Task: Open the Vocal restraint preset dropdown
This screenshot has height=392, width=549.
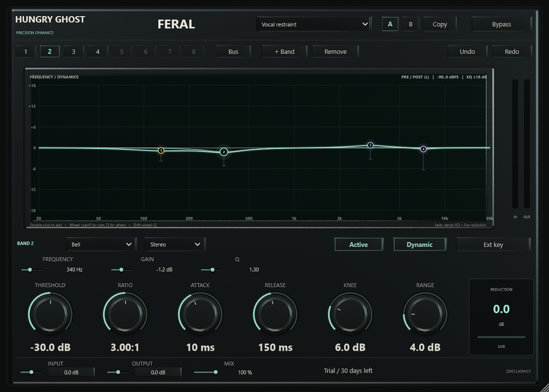Action: coord(314,24)
